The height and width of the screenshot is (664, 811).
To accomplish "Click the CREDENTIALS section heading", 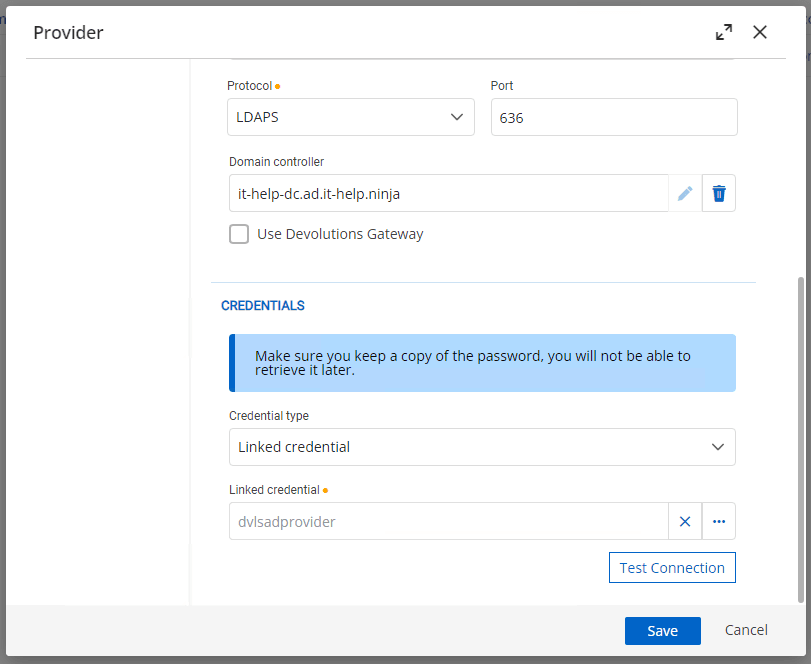I will coord(263,306).
